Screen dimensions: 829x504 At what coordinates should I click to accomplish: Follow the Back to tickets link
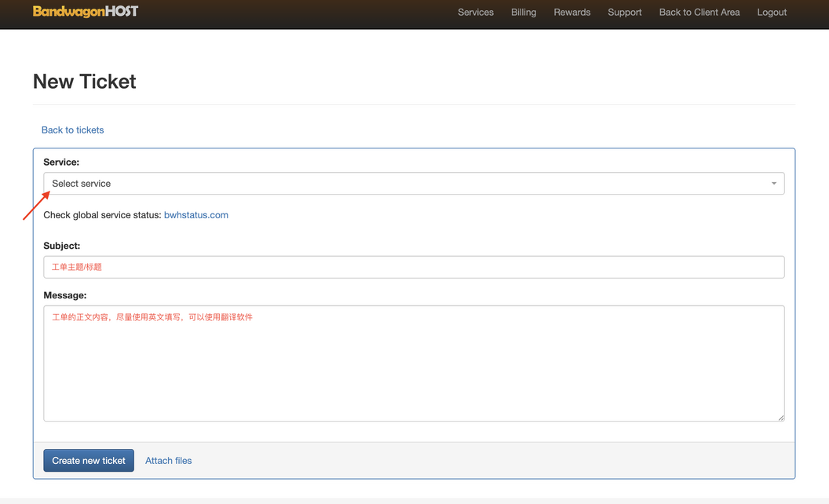(73, 130)
